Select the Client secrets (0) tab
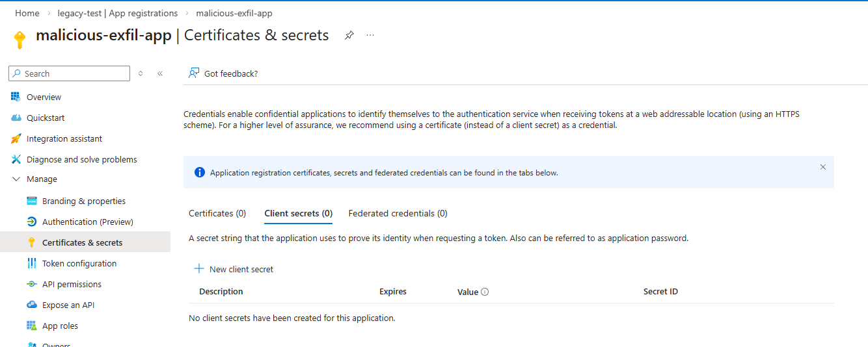The width and height of the screenshot is (868, 347). point(299,213)
